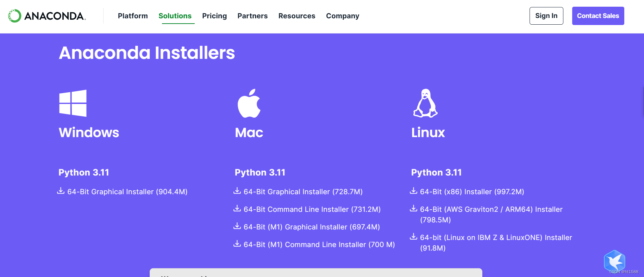644x277 pixels.
Task: Download 64-Bit AWS Graviton2 / ARM64 Installer
Action: [491, 215]
